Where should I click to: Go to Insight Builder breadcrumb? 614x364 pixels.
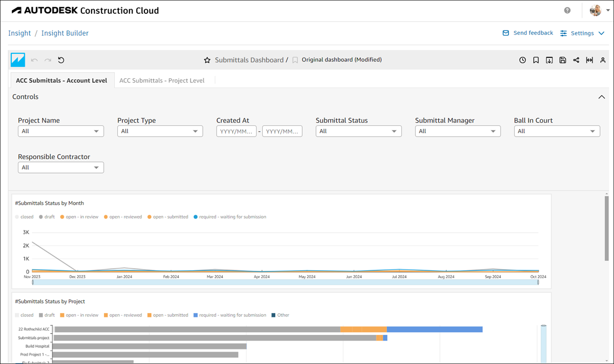[x=65, y=33]
